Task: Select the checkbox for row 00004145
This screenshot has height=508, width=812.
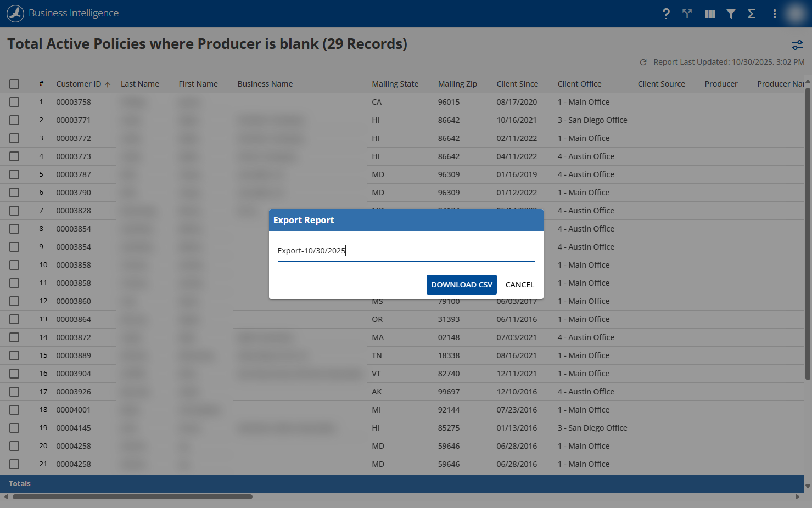Action: pyautogui.click(x=14, y=428)
